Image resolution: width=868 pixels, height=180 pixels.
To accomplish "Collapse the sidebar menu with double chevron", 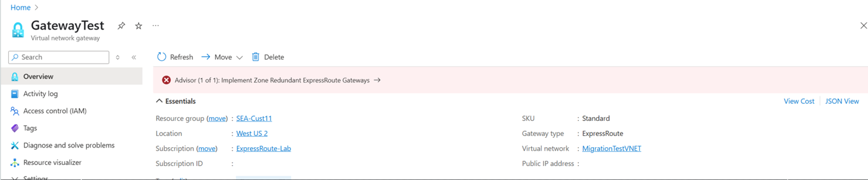I will (134, 57).
